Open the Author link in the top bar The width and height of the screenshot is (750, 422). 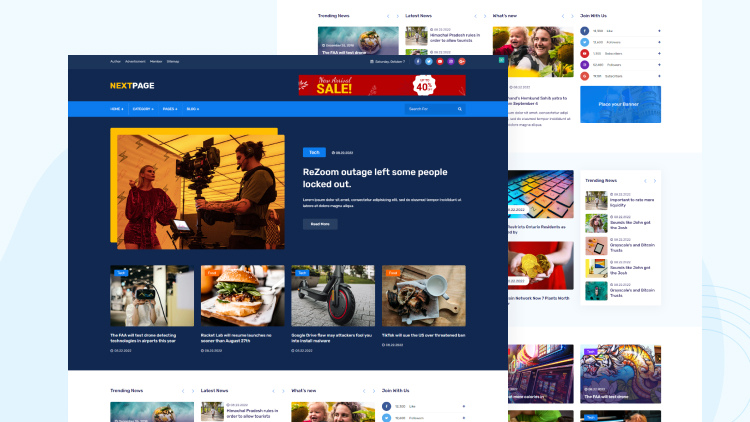point(115,61)
